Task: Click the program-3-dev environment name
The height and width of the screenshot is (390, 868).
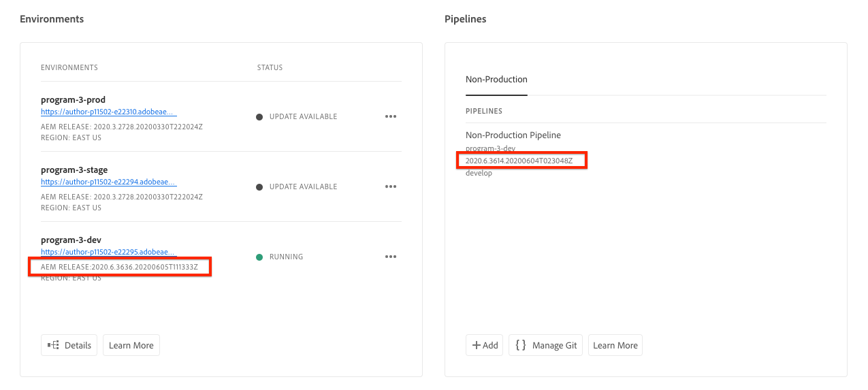Action: pos(71,240)
